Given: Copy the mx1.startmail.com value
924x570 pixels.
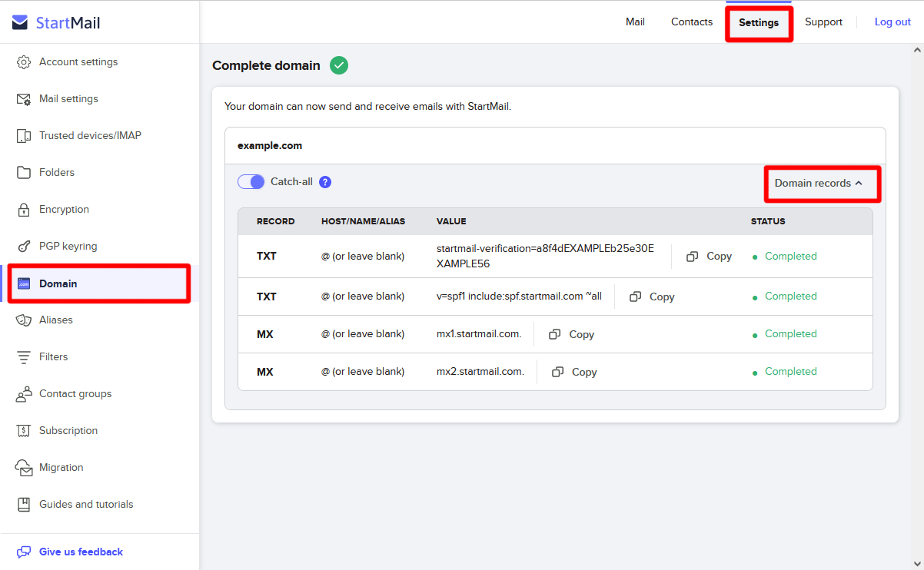Looking at the screenshot, I should (571, 334).
